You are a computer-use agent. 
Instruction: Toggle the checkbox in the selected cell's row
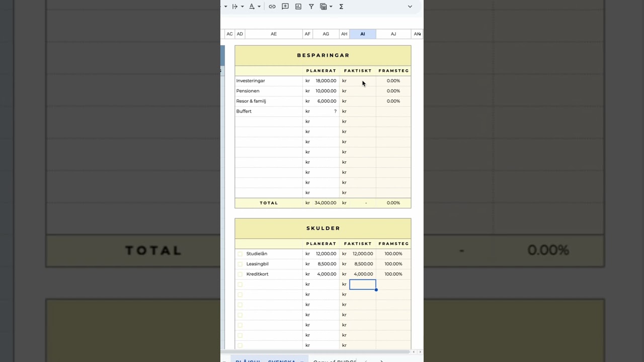click(x=240, y=285)
